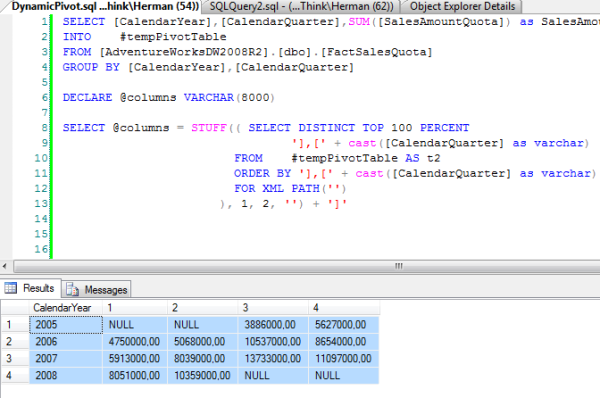Select result row number 1
Viewport: 600px width, 398px height.
(15, 325)
